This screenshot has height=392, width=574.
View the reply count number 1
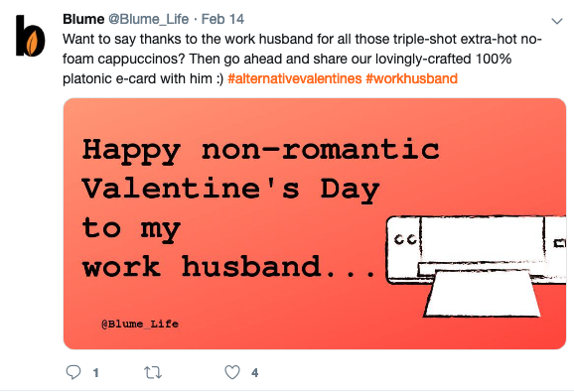click(96, 372)
